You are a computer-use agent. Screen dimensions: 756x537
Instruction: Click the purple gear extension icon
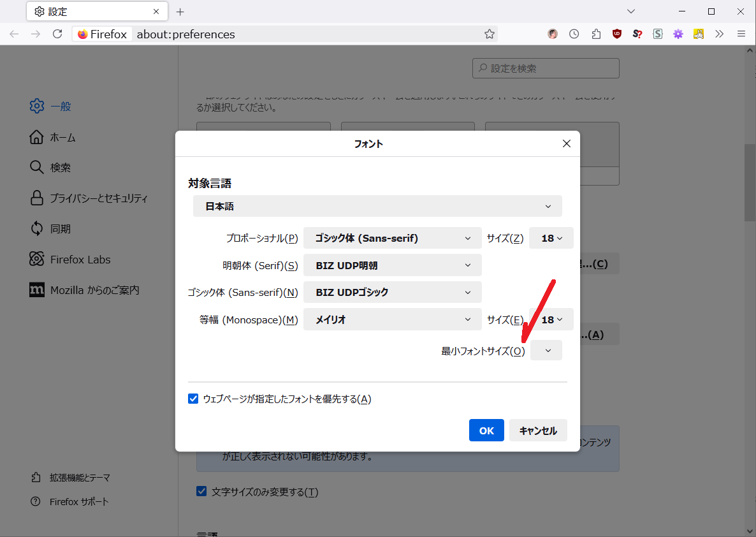coord(678,34)
